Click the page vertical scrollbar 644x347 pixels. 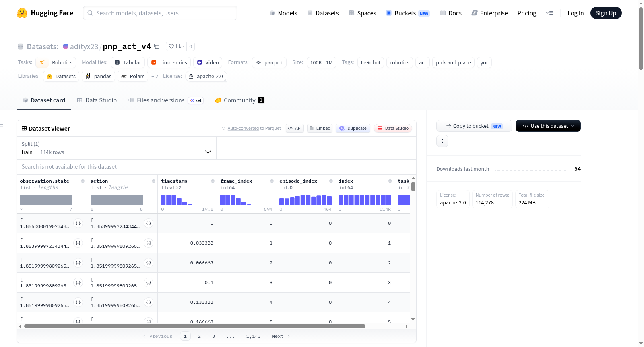pyautogui.click(x=641, y=39)
